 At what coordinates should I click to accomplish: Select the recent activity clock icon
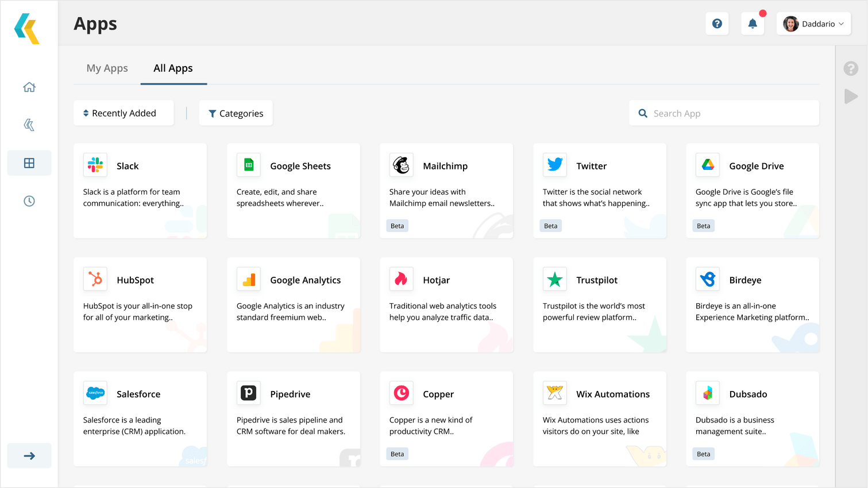[x=29, y=201]
